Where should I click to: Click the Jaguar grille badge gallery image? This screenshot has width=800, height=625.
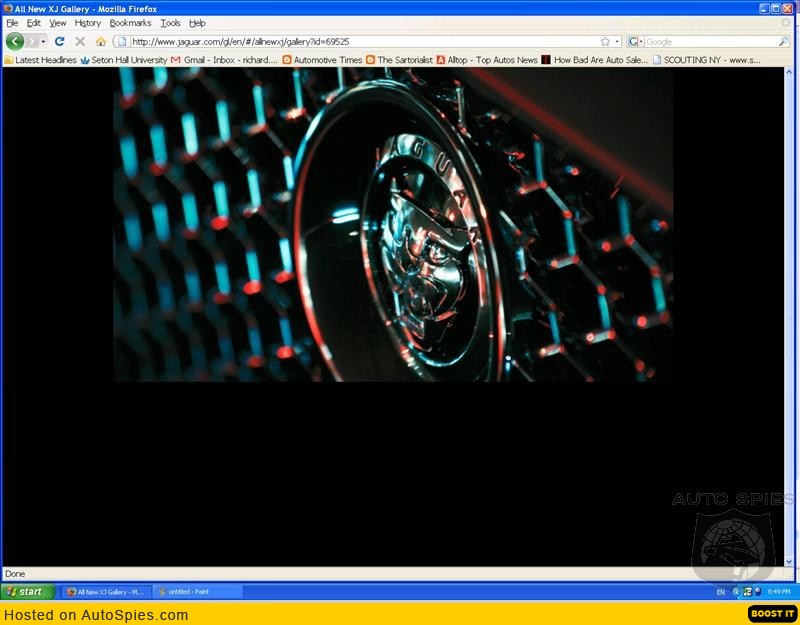click(x=393, y=224)
